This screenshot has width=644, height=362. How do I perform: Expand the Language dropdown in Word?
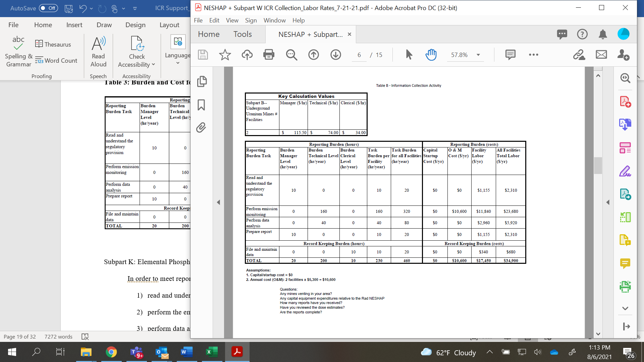click(178, 63)
